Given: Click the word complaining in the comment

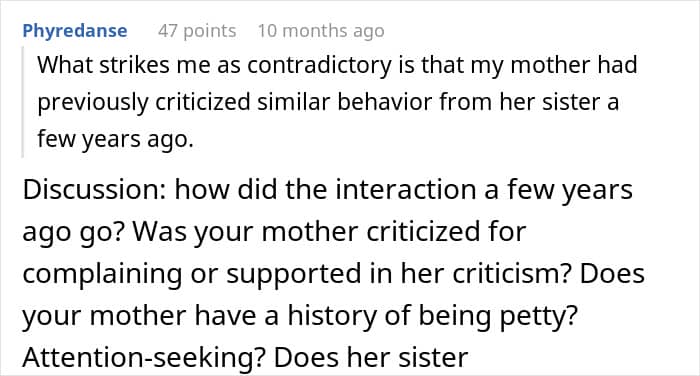Looking at the screenshot, I should coord(102,274).
